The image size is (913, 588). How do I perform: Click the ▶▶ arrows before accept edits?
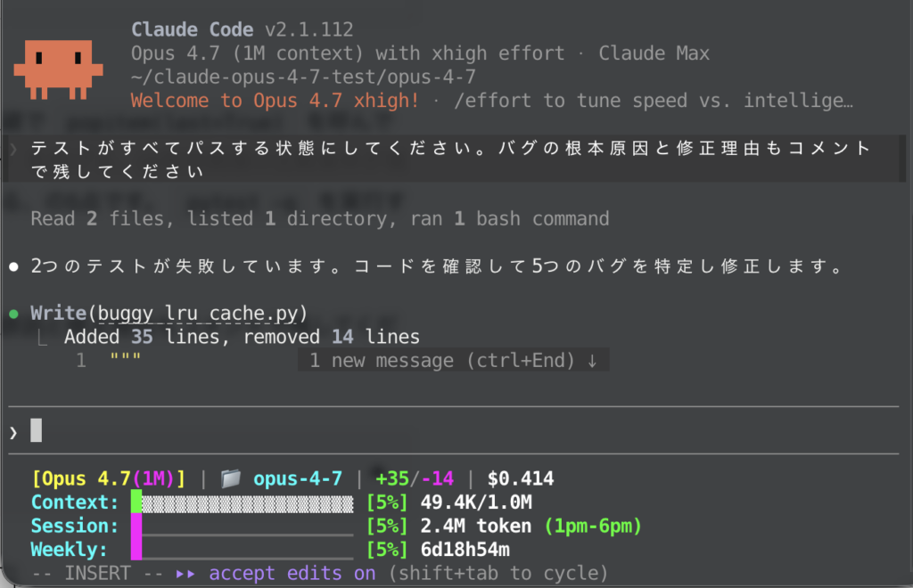click(x=184, y=573)
